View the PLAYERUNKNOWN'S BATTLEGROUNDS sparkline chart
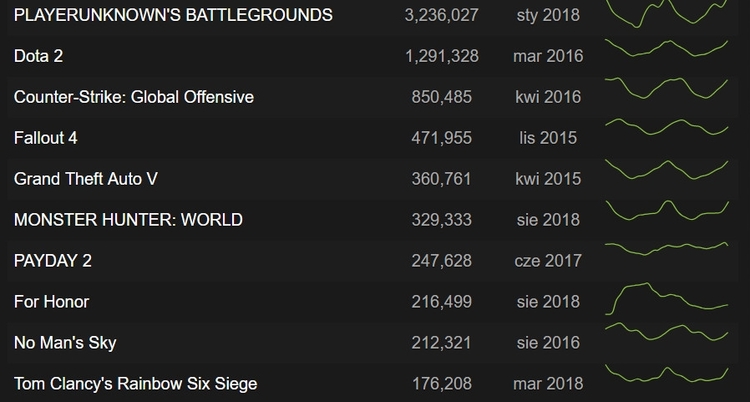 click(667, 13)
